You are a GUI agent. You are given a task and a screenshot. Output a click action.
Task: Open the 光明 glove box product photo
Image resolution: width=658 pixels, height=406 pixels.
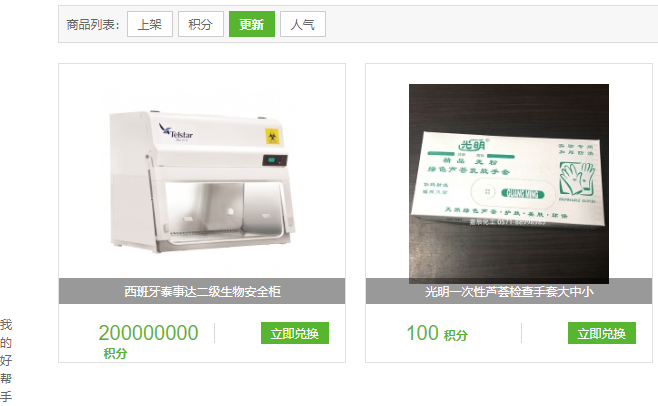(509, 183)
